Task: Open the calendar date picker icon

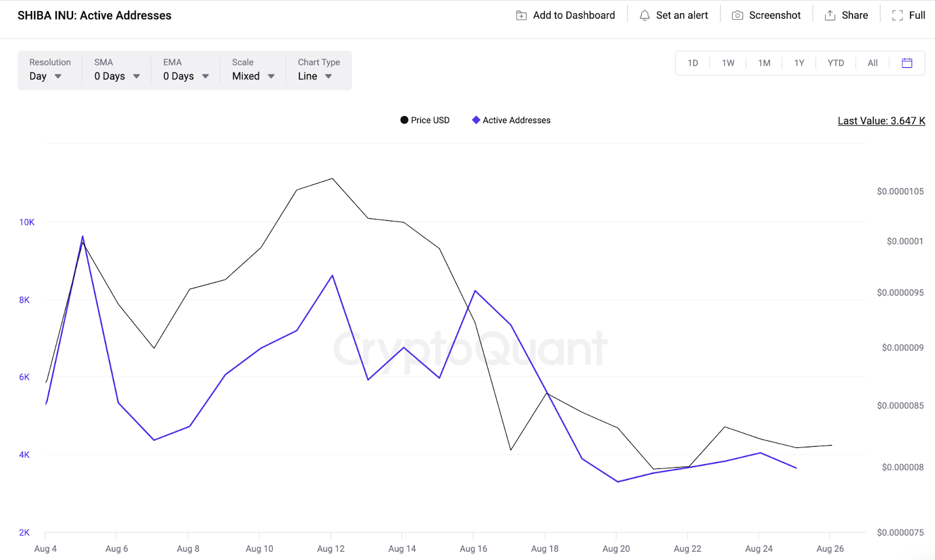Action: click(907, 63)
